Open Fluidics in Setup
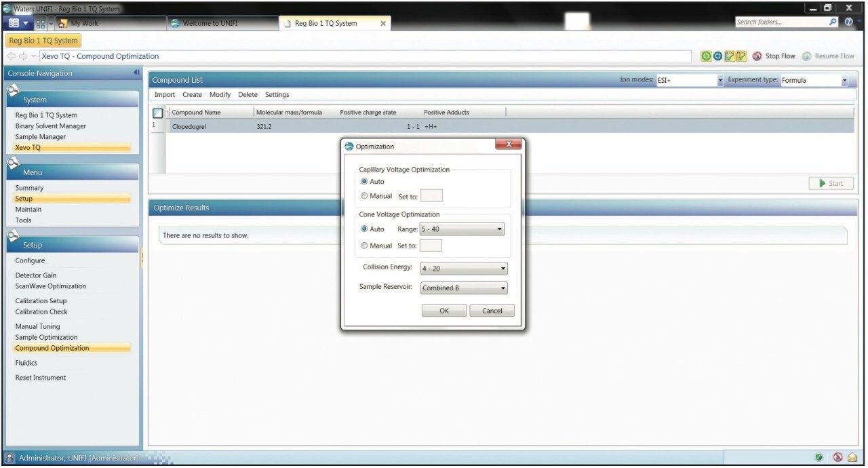This screenshot has height=468, width=868. (x=26, y=363)
